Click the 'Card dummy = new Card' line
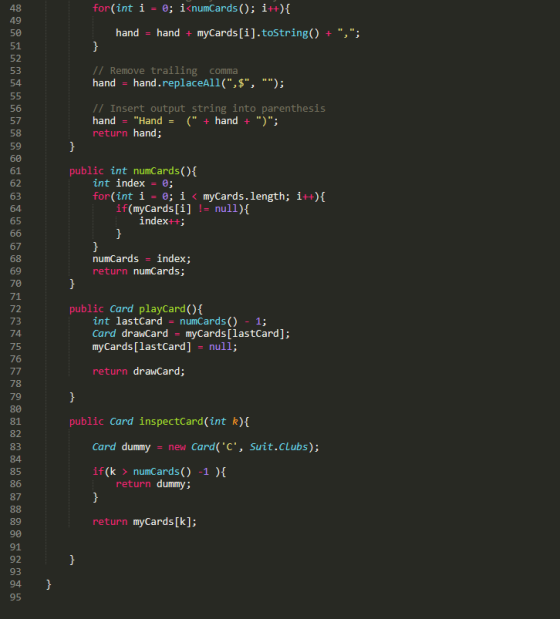The width and height of the screenshot is (560, 619). pyautogui.click(x=206, y=447)
